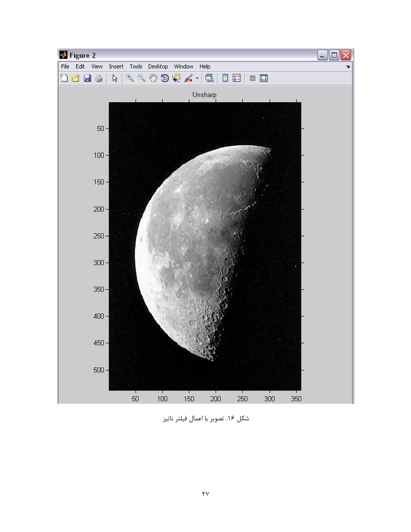Toggle the Edit Plot arrow tool
The image size is (411, 532).
115,78
